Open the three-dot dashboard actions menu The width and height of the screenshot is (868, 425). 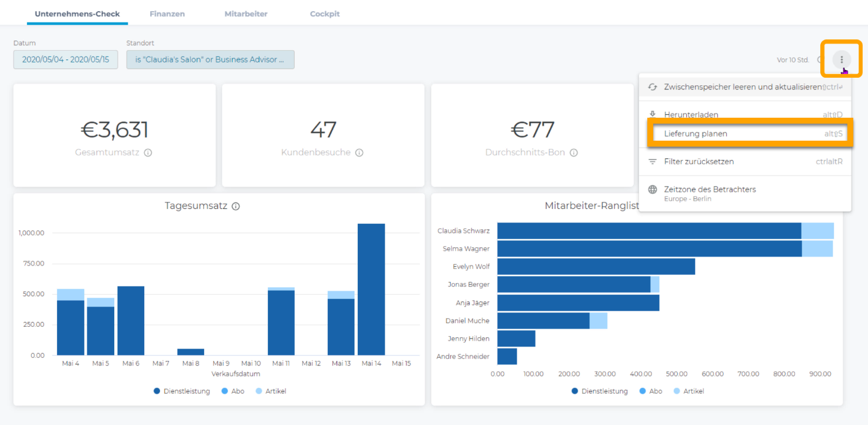(x=842, y=59)
